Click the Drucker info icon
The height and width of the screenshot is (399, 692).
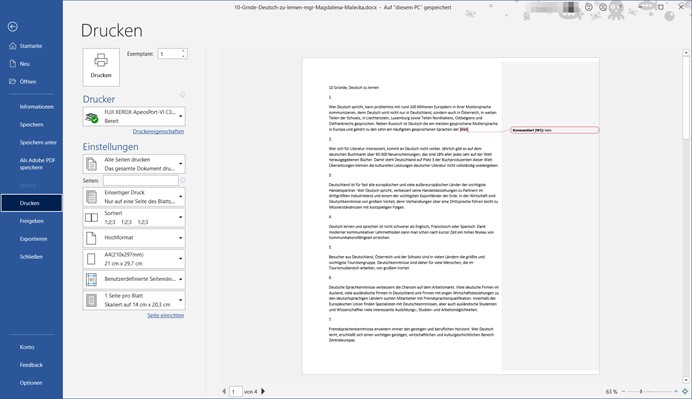click(x=183, y=95)
